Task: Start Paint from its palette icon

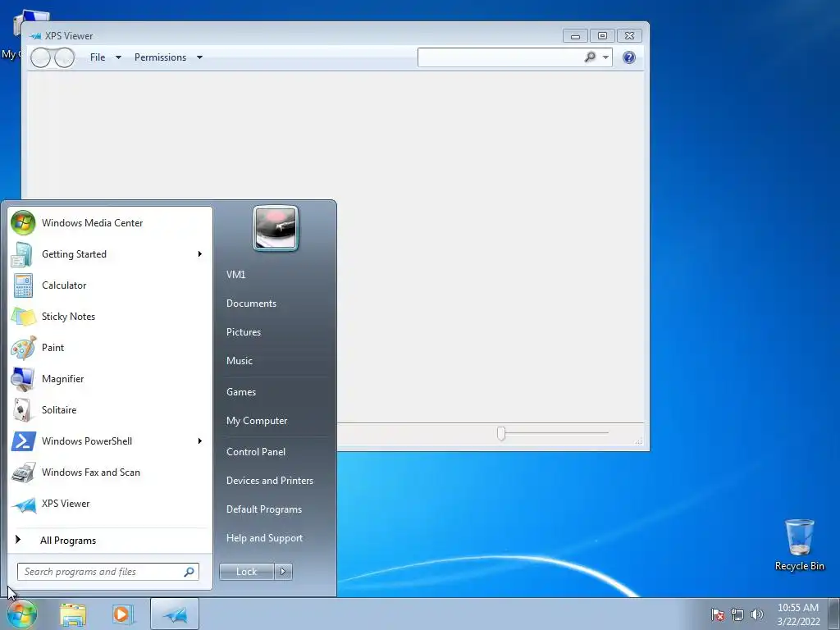Action: coord(23,348)
